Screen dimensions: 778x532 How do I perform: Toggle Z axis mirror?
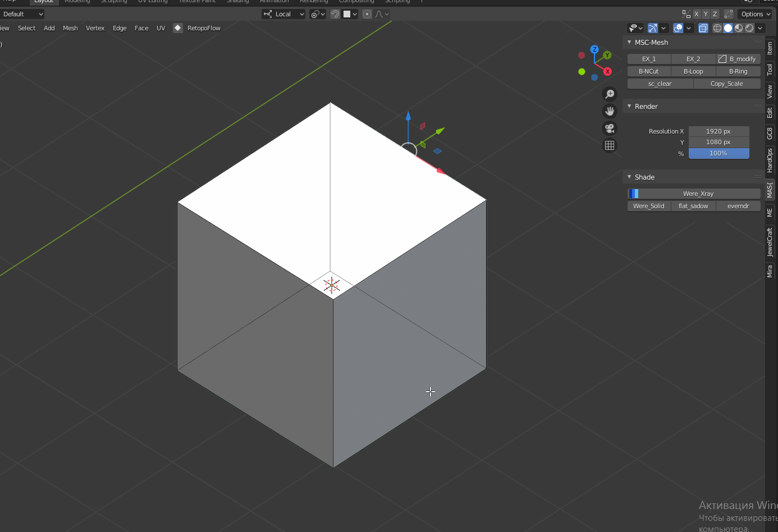715,14
